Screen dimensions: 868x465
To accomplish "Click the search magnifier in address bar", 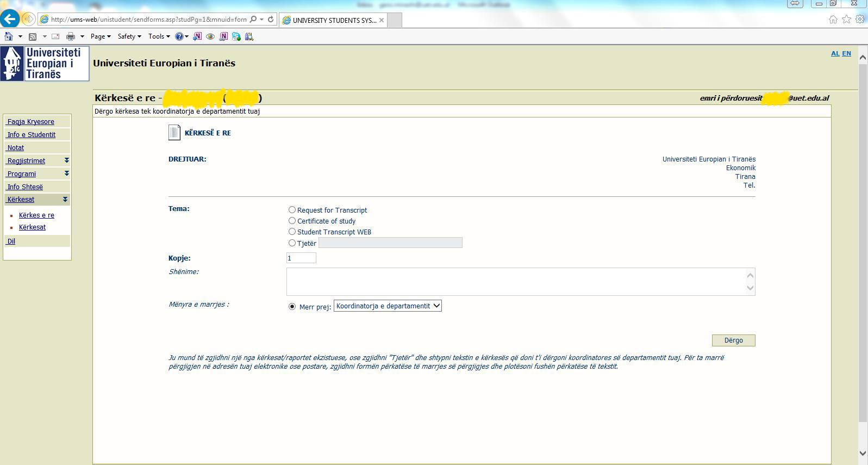I will coord(253,20).
